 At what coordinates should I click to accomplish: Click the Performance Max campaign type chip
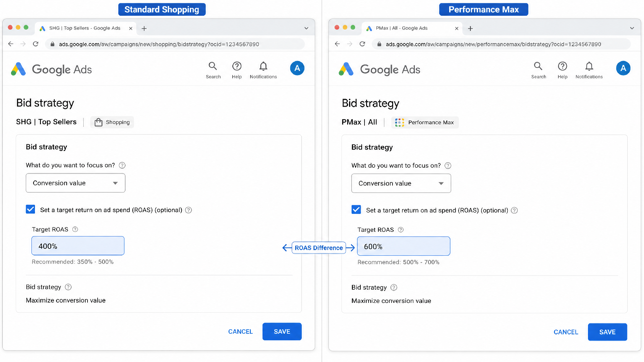[425, 122]
